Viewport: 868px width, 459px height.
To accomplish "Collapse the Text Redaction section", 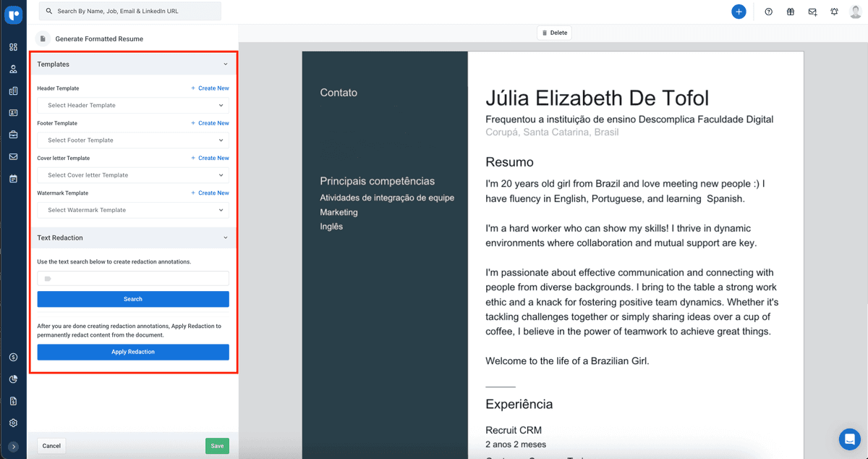I will click(225, 237).
